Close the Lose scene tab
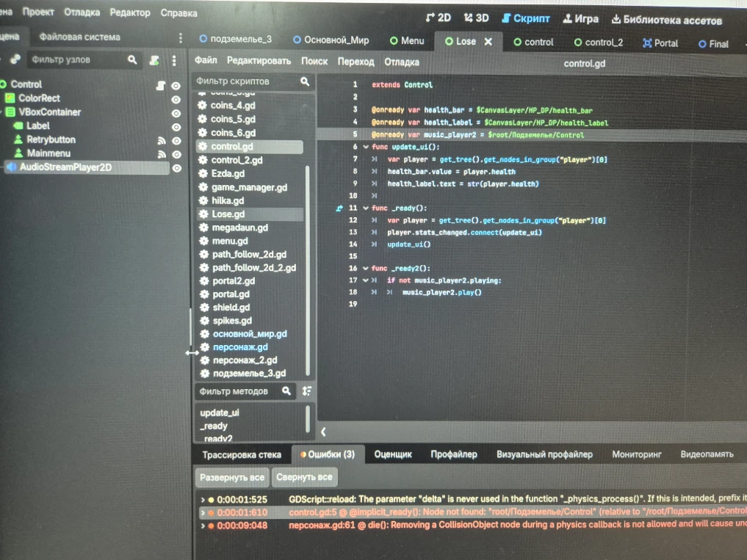 [x=488, y=42]
